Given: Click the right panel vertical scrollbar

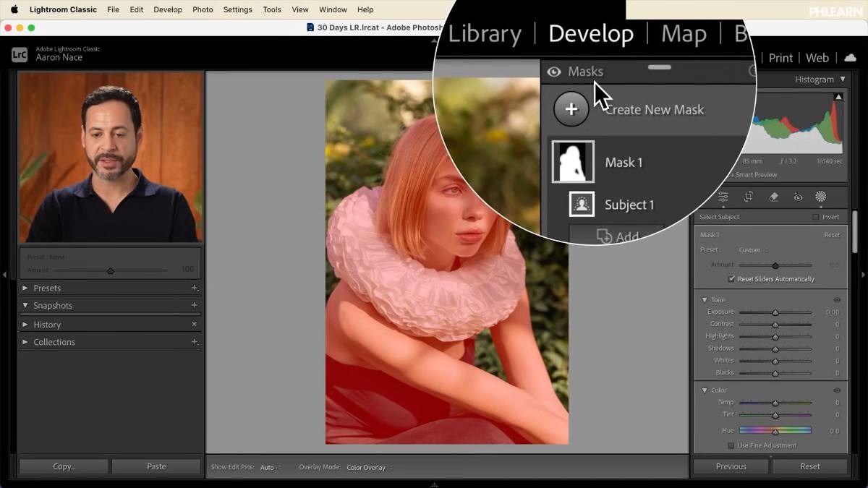Looking at the screenshot, I should pyautogui.click(x=855, y=233).
